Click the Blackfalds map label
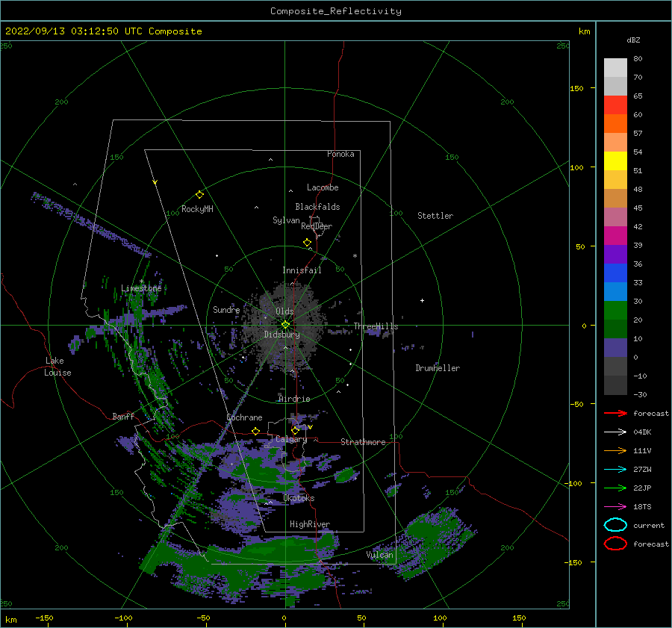672x628 pixels. click(317, 207)
